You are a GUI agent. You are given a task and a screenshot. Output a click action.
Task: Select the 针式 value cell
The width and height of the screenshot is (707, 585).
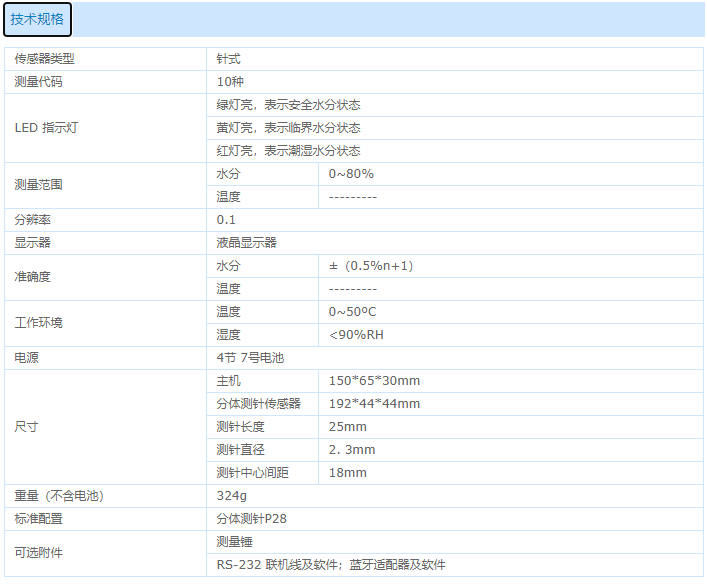pos(229,59)
